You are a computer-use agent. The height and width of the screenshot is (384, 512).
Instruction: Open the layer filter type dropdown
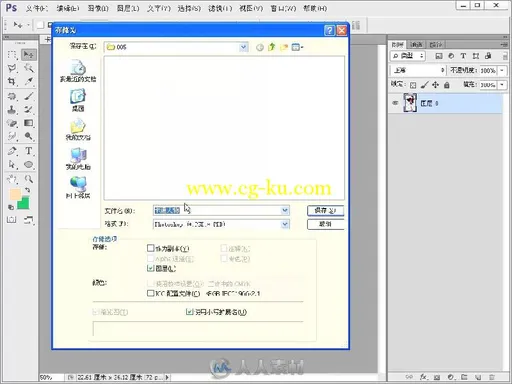pos(408,56)
